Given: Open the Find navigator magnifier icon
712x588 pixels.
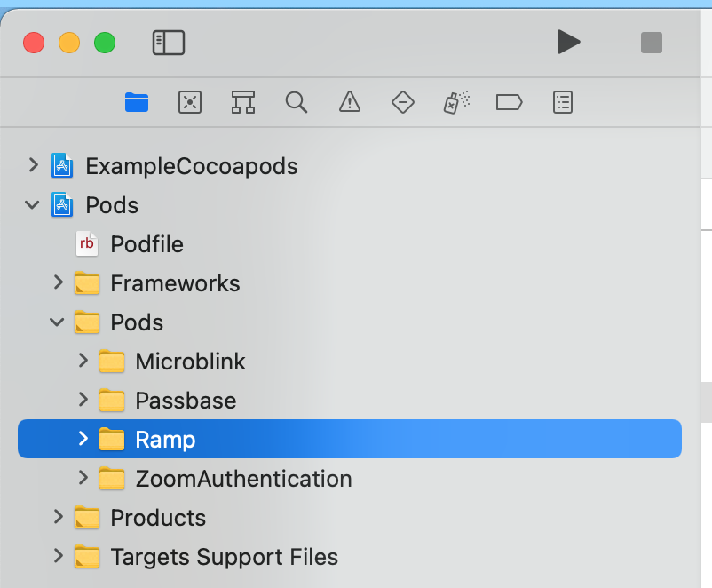Looking at the screenshot, I should 296,102.
